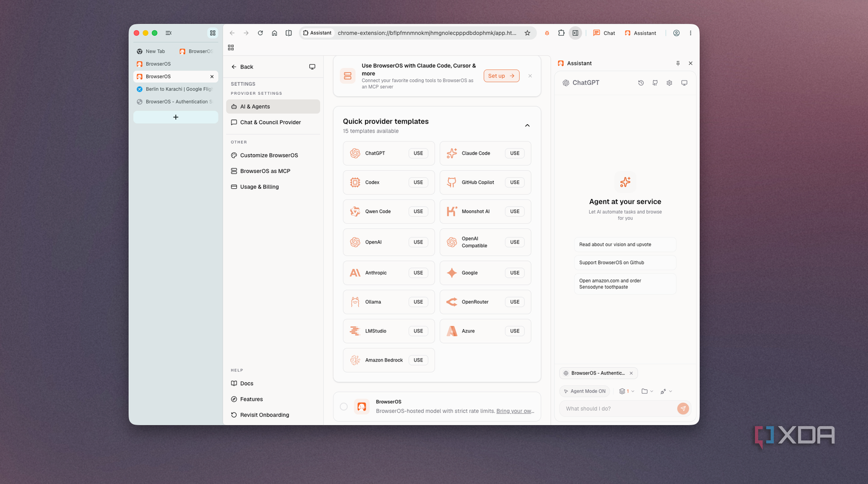This screenshot has width=868, height=484.
Task: Open the extensions puzzle icon
Action: [x=561, y=33]
